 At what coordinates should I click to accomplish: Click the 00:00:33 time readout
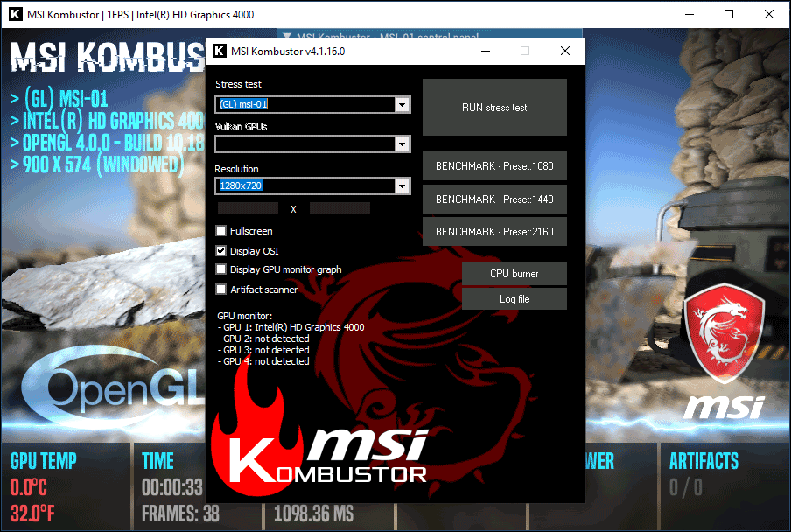click(x=172, y=487)
